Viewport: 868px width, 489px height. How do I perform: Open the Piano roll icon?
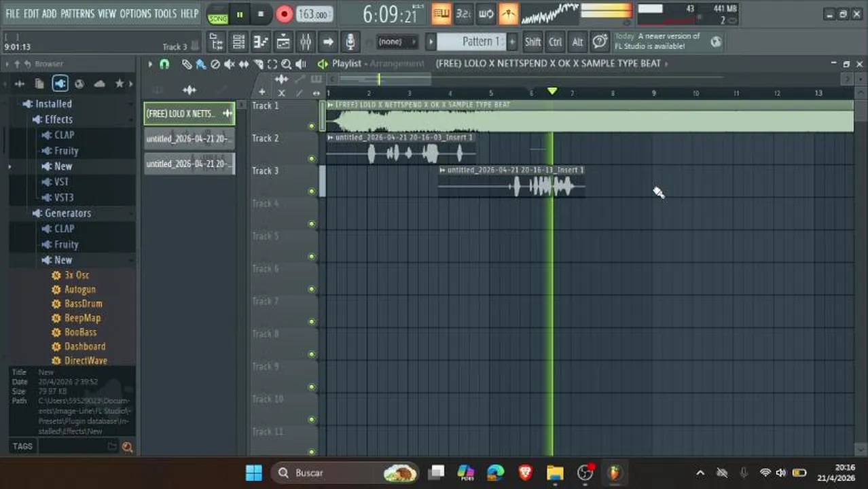pos(261,42)
